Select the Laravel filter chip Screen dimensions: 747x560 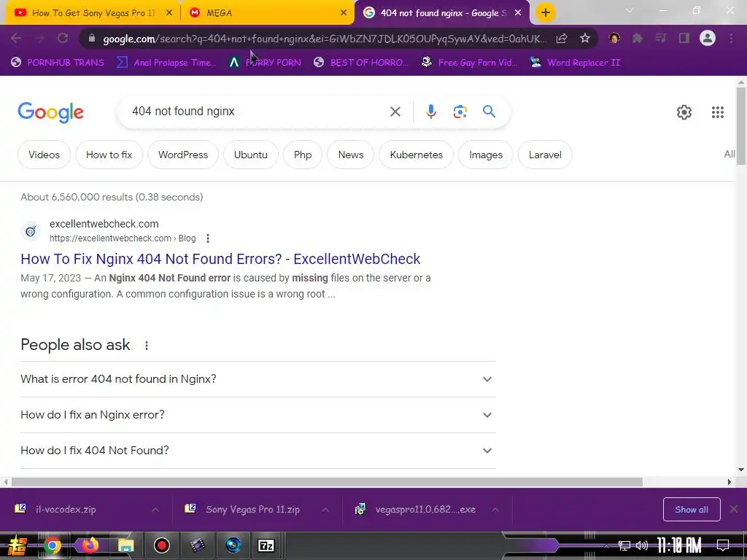coord(545,155)
